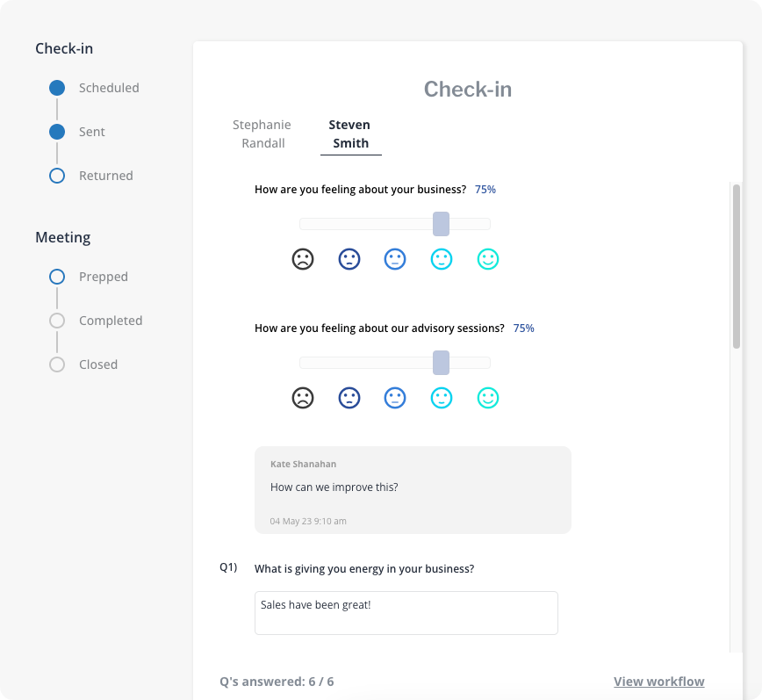
Task: Pick the fourth smiley for advisory sessions
Action: (x=442, y=398)
